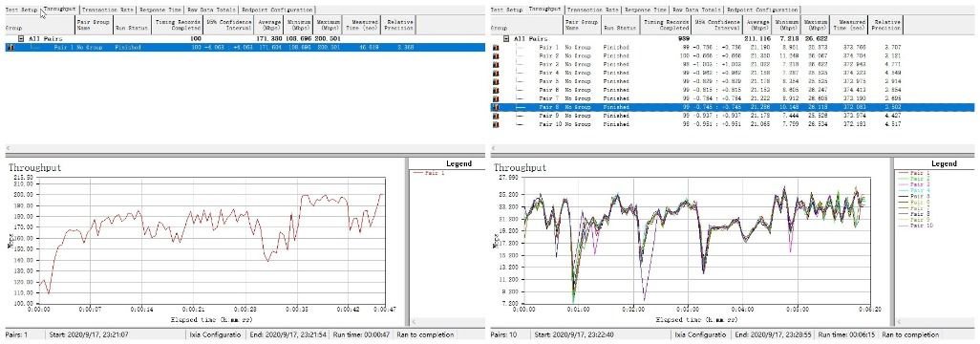Viewport: 980px width, 344px height.
Task: Collapse All Pairs group in the 10-pair window
Action: [505, 39]
